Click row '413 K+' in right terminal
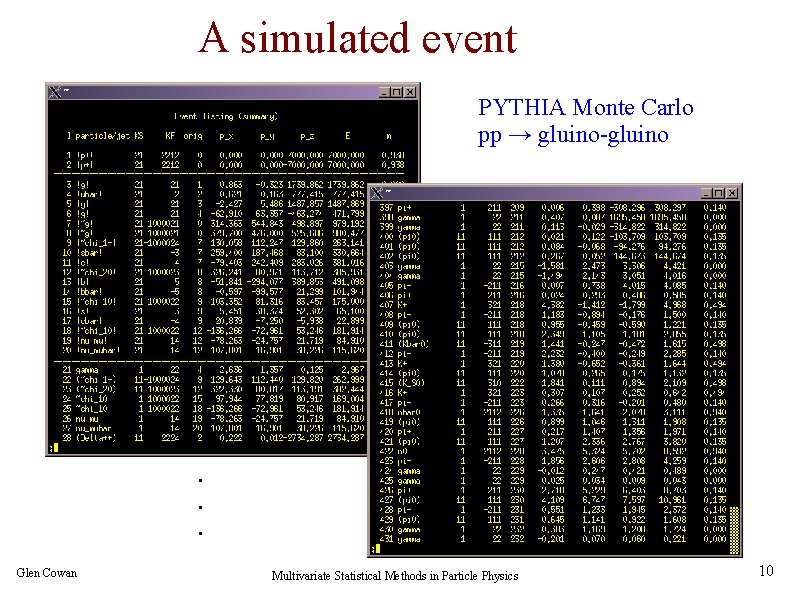 click(553, 364)
